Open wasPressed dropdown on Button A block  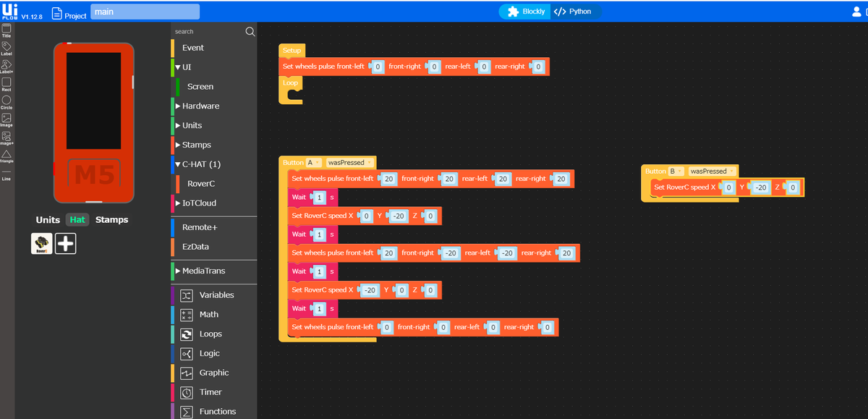[x=349, y=163]
